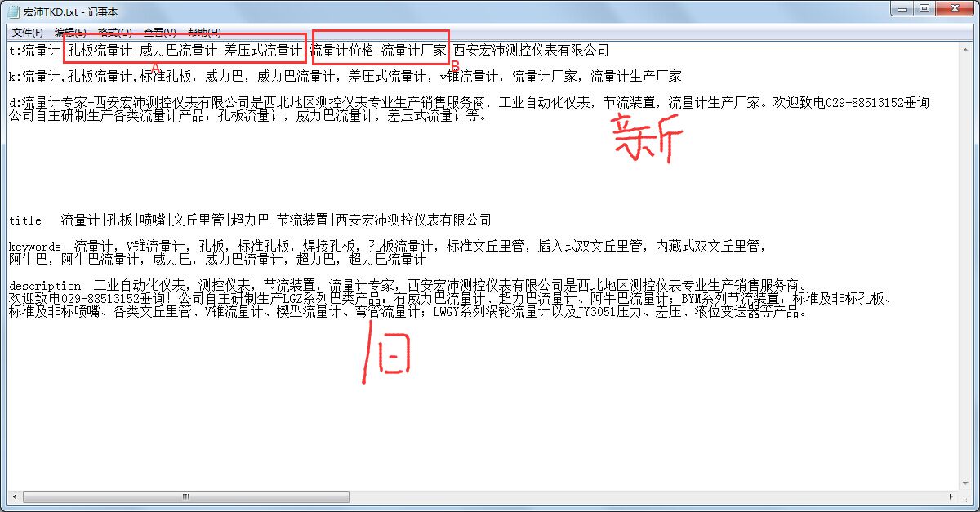Click the line starting with 'keywords'
The image size is (980, 512).
point(387,246)
